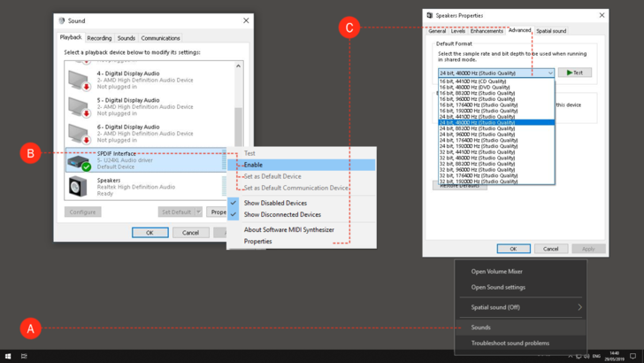Click the playback device list scrollbar thumb
Viewport: 644px width, 363px height.
(x=238, y=126)
